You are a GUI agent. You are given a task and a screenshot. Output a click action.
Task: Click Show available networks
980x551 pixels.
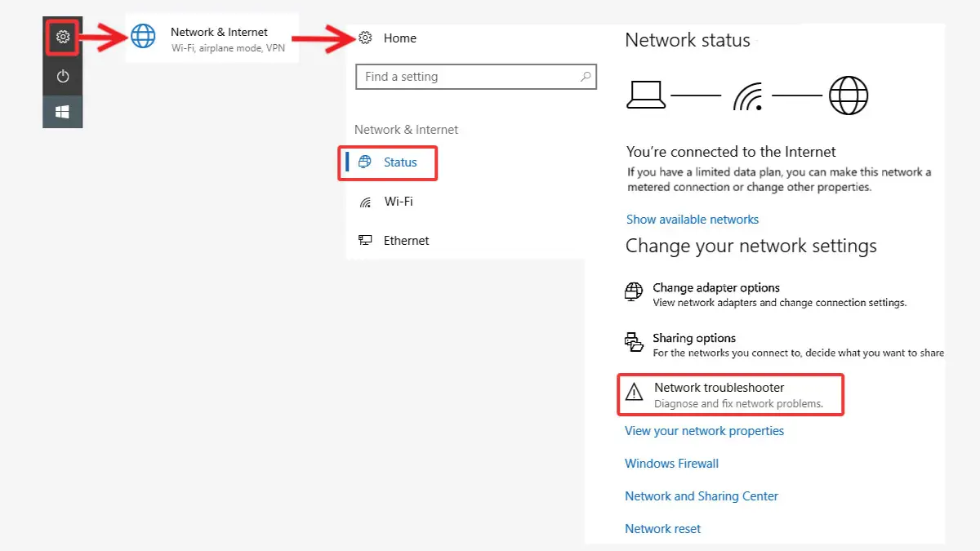693,219
